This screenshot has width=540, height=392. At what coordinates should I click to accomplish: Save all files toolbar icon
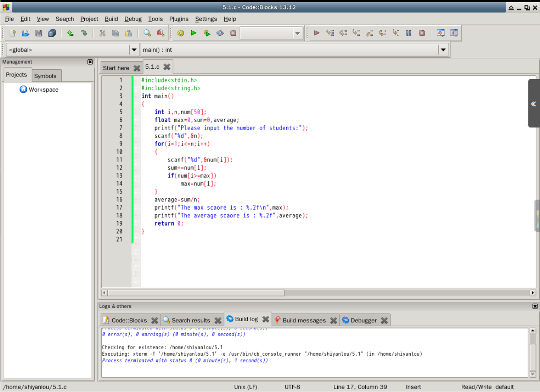tap(52, 33)
